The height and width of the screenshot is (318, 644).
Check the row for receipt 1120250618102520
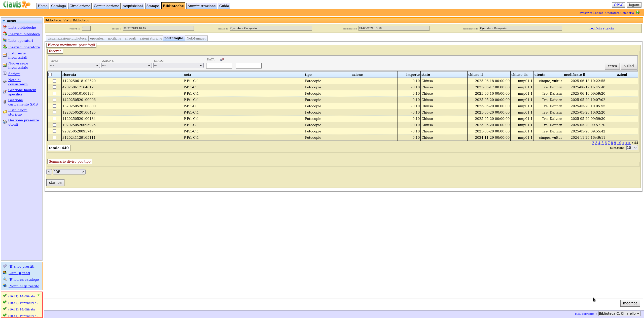(54, 81)
